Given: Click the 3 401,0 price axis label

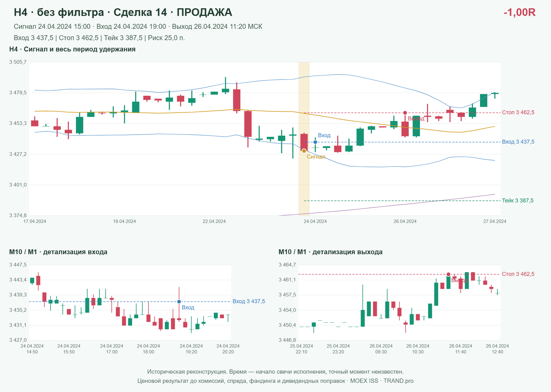Looking at the screenshot, I should tap(18, 185).
